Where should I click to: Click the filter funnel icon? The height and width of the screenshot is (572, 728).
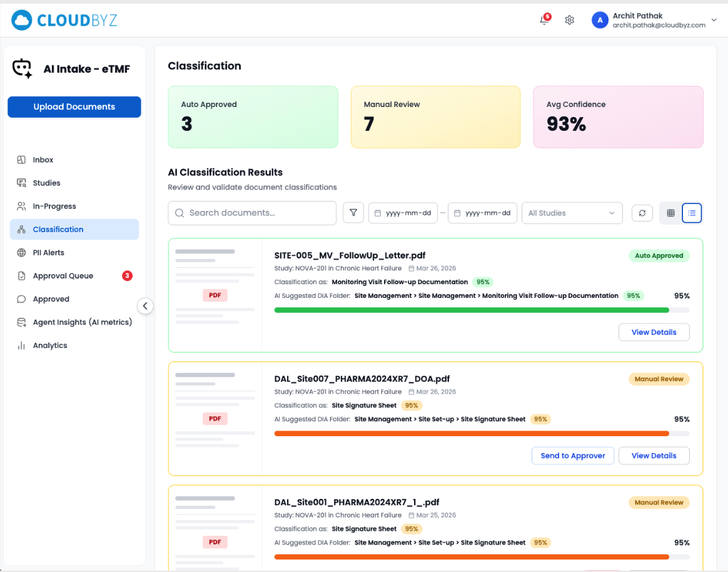353,213
